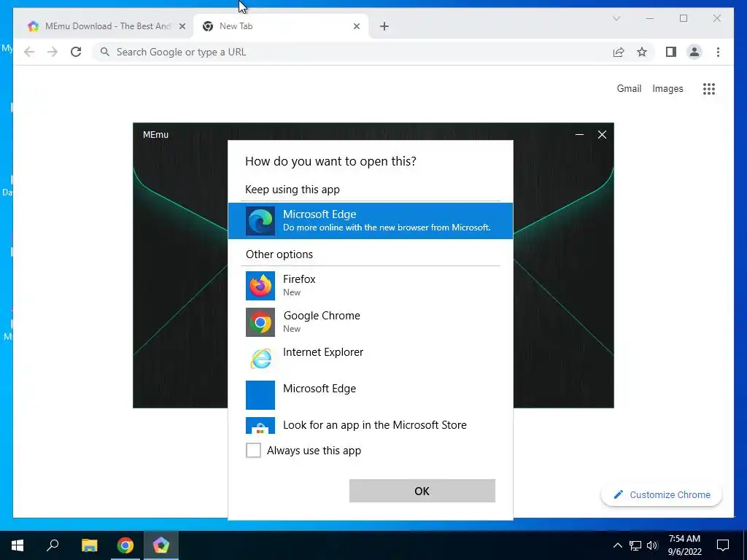Open Chrome's three-dot menu
This screenshot has height=560, width=747.
click(x=718, y=52)
